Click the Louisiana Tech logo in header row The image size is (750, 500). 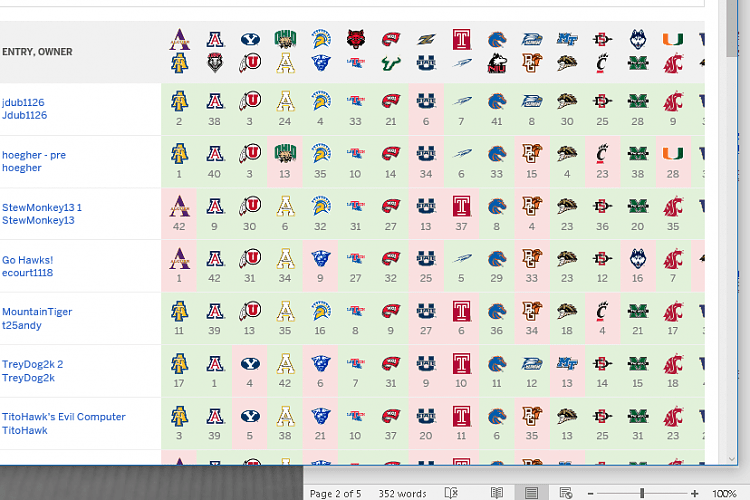(x=356, y=63)
